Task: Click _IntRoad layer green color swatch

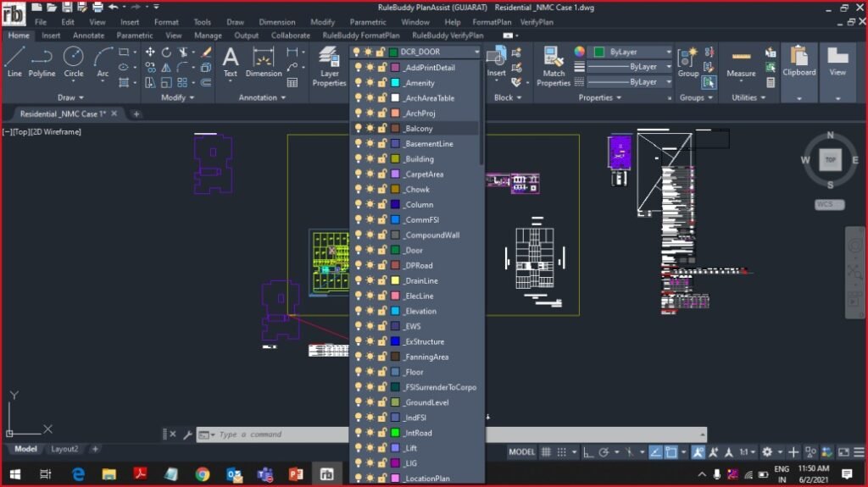Action: [x=395, y=433]
